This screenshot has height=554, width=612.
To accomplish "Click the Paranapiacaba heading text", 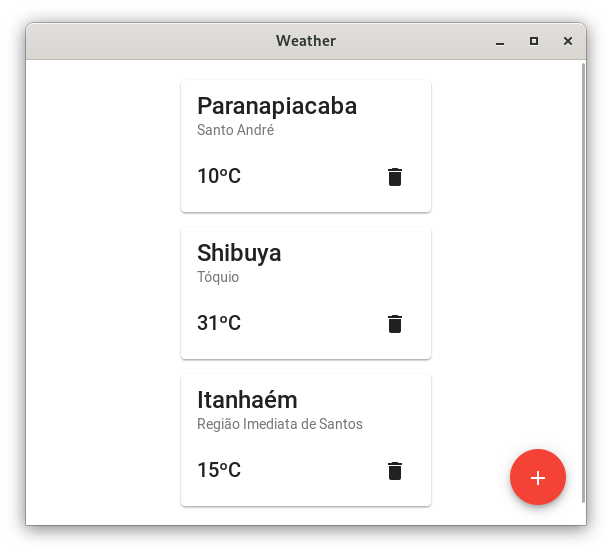I will point(277,106).
